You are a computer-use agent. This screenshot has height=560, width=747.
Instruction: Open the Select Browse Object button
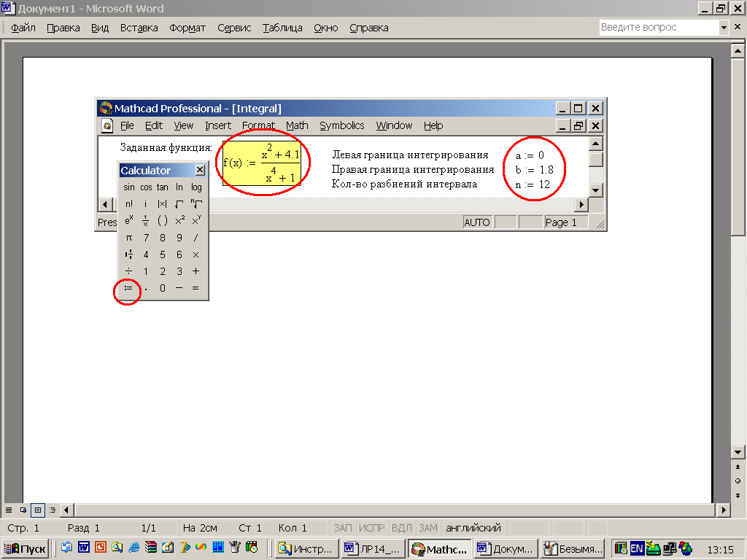tap(738, 481)
